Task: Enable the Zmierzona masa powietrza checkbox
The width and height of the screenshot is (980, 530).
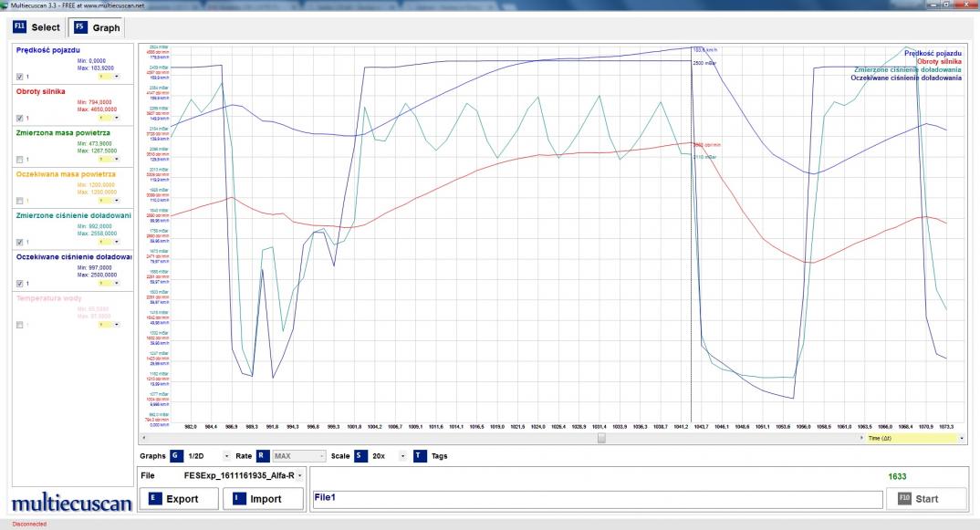Action: click(20, 160)
